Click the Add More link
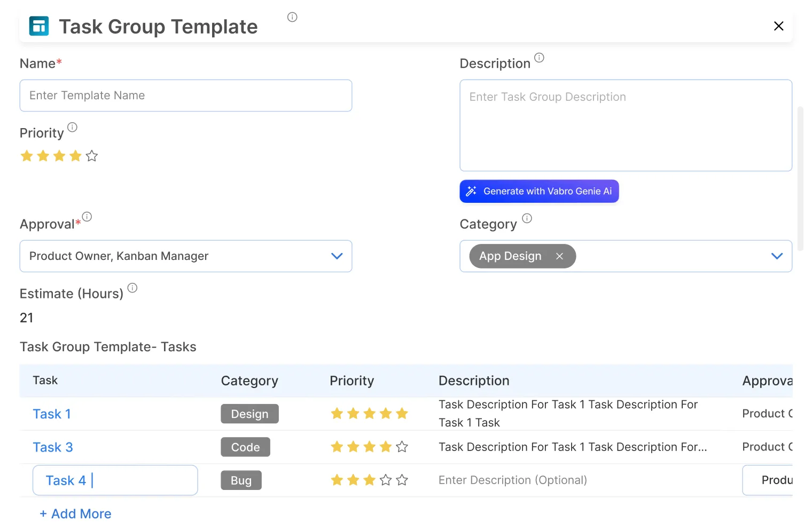This screenshot has width=812, height=522. click(x=76, y=513)
